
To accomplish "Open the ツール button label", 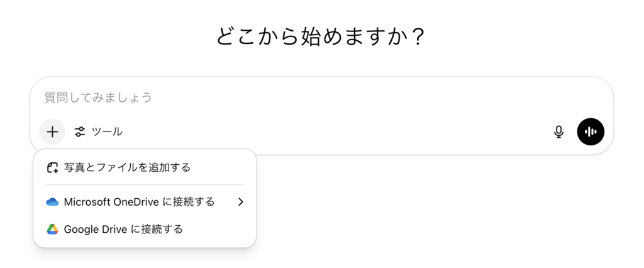I will pos(107,132).
